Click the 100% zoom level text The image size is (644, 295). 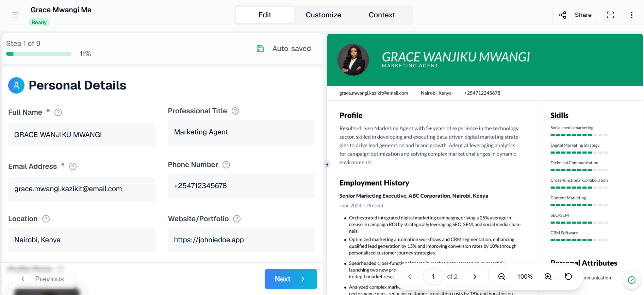pos(525,277)
